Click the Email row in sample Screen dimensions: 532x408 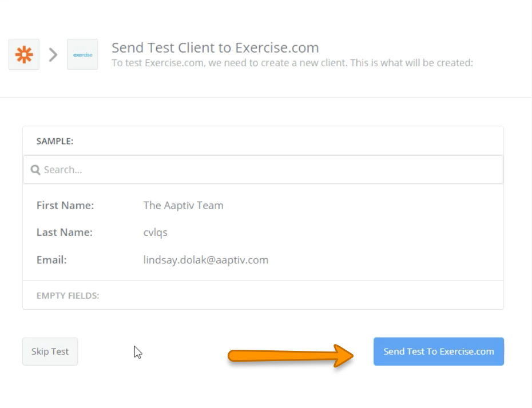click(263, 260)
